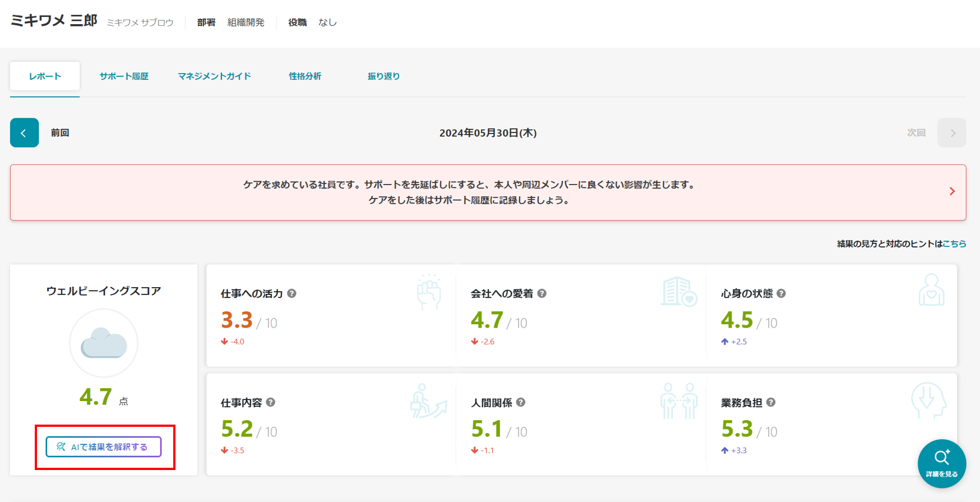Screen dimensions: 980x502
Task: Click the AIで結果を解釈する button
Action: click(x=104, y=447)
